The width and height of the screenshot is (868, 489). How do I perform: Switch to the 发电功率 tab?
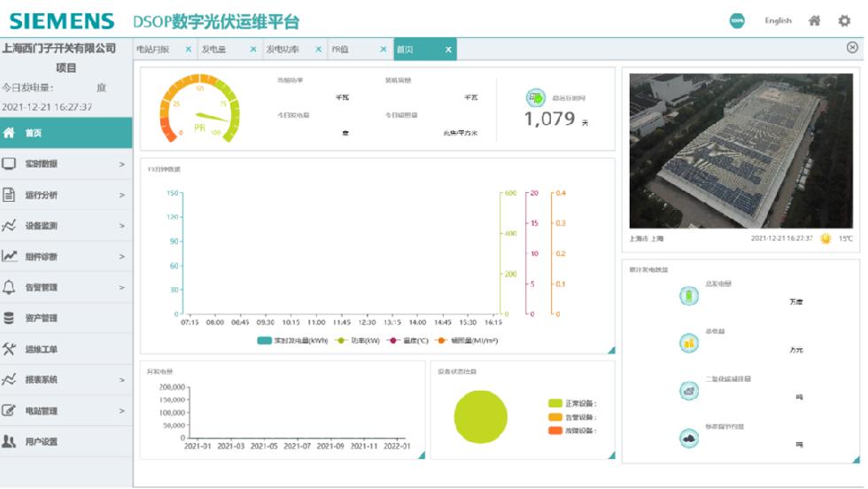coord(283,50)
